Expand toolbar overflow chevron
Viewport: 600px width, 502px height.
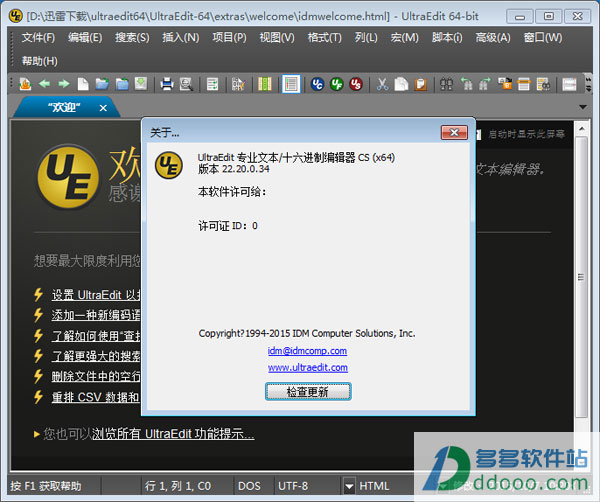589,84
